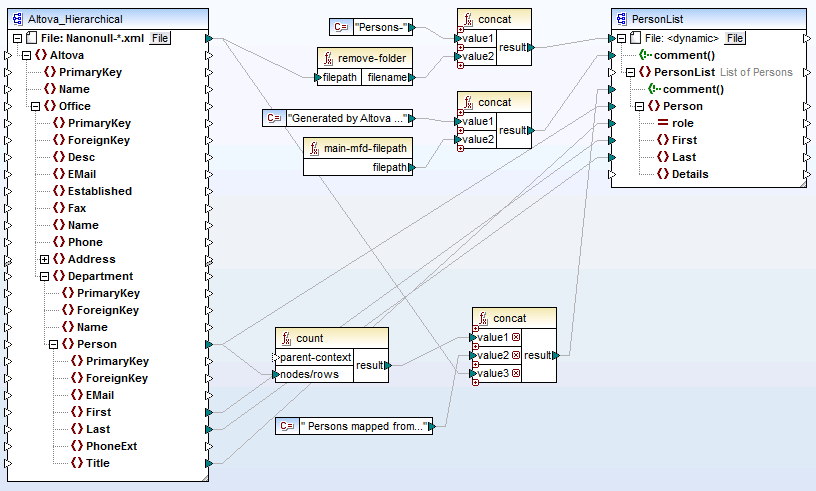Remove value1 input from three-value concat
Viewport: 816px width, 491px height.
[516, 338]
